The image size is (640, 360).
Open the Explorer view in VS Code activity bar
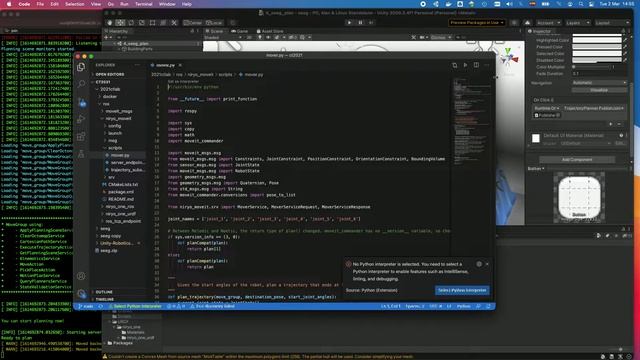(x=81, y=67)
